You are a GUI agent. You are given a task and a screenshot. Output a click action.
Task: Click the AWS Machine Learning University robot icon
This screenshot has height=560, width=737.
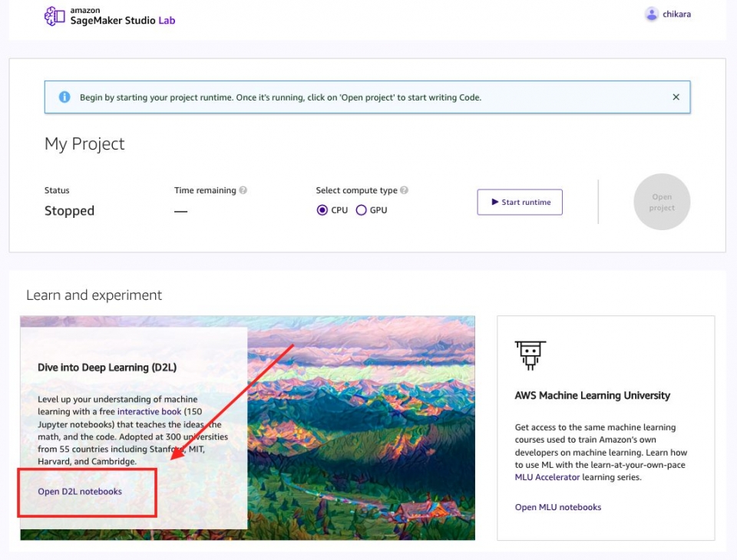click(530, 354)
